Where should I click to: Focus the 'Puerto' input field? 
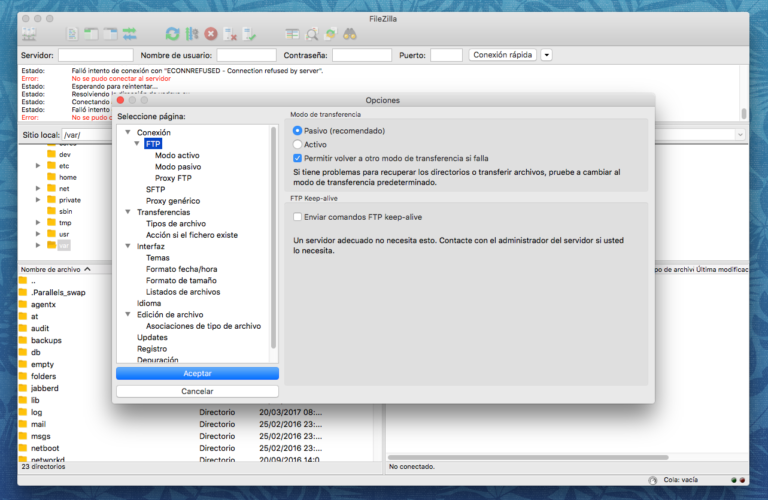click(x=446, y=55)
